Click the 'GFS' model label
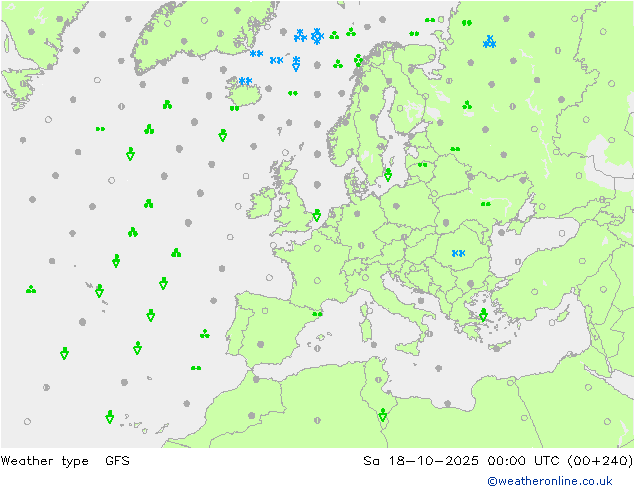Viewport: 634px width, 490px height. tap(117, 461)
